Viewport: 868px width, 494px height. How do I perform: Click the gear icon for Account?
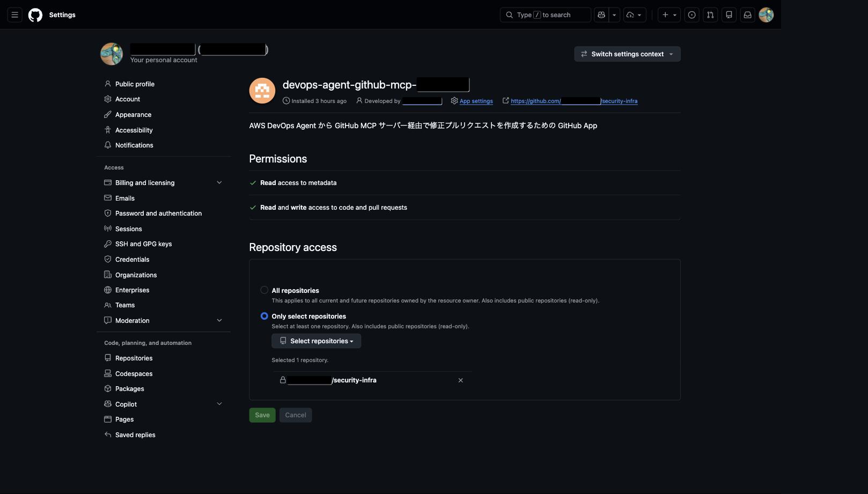tap(108, 99)
